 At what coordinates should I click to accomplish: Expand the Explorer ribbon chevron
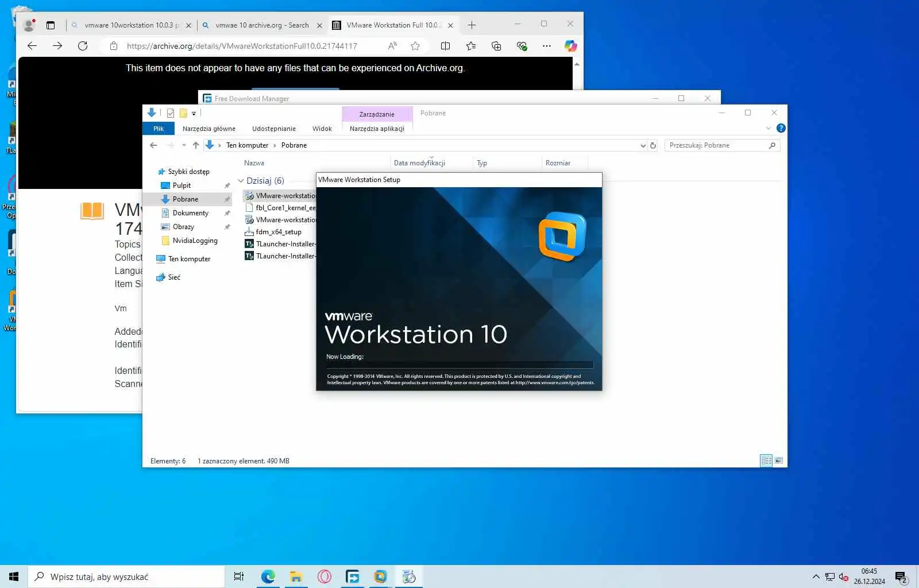(x=769, y=128)
